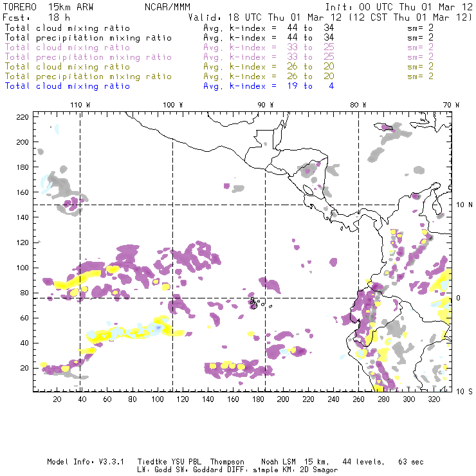
Task: Click '180' on the vertical axis
Action: coord(23,167)
